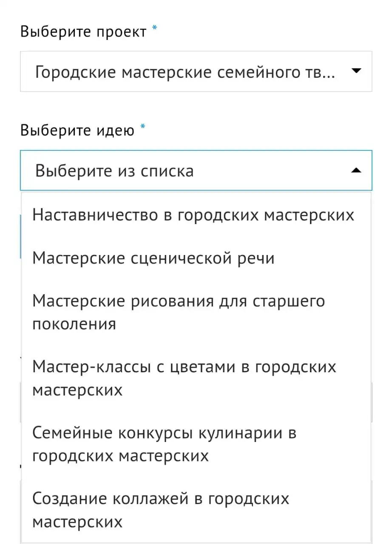Image resolution: width=392 pixels, height=544 pixels.
Task: Open project list with the down arrow
Action: coord(357,71)
